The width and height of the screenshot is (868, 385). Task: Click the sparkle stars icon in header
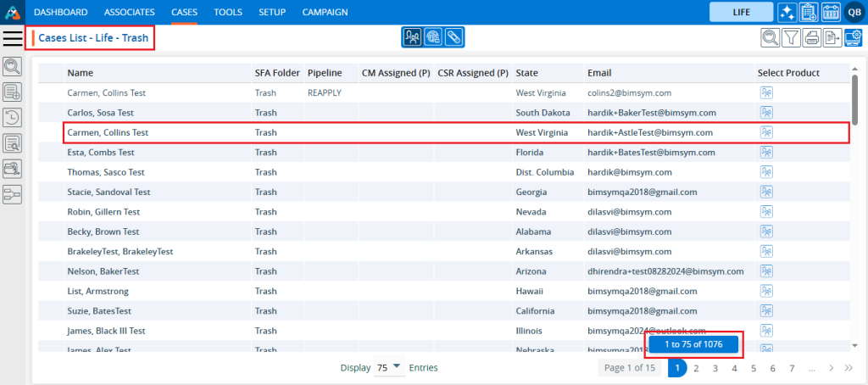click(x=786, y=12)
